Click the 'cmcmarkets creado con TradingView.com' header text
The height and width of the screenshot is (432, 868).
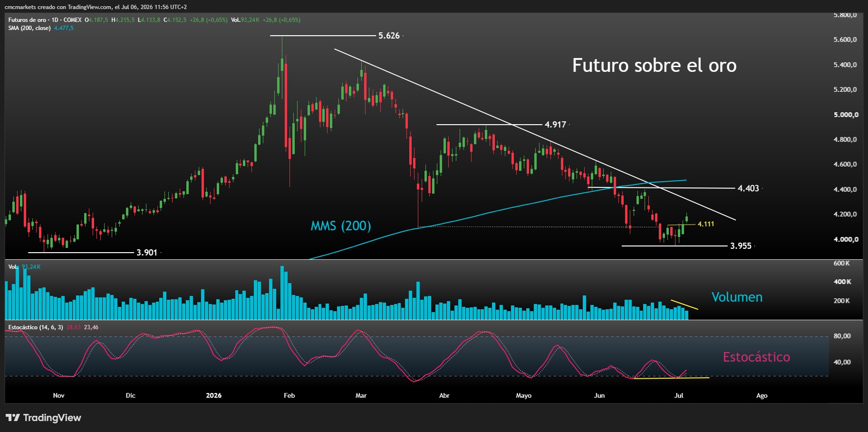pyautogui.click(x=58, y=7)
